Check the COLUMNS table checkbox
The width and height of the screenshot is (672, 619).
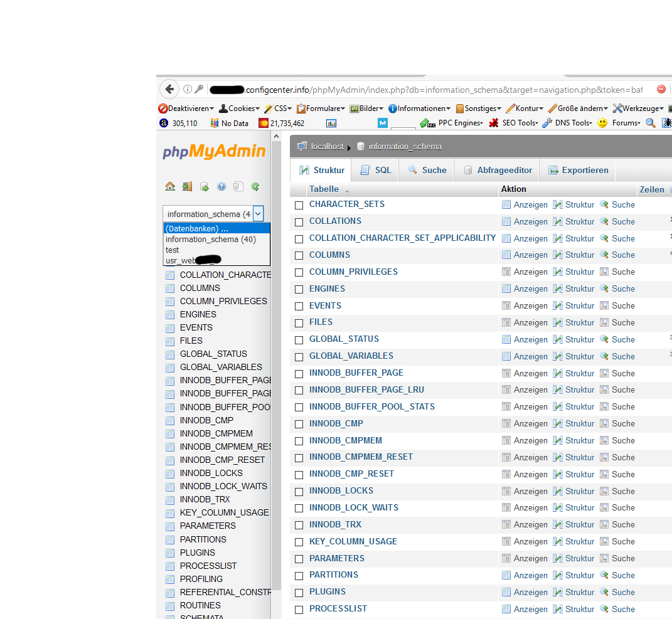tap(299, 256)
